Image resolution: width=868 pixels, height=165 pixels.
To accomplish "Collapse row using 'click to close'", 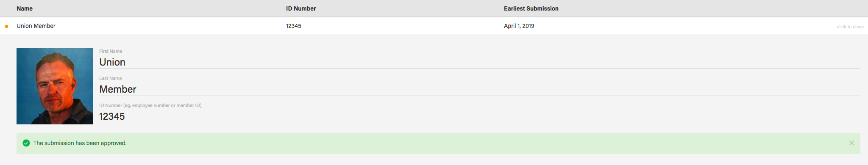I will point(850,27).
